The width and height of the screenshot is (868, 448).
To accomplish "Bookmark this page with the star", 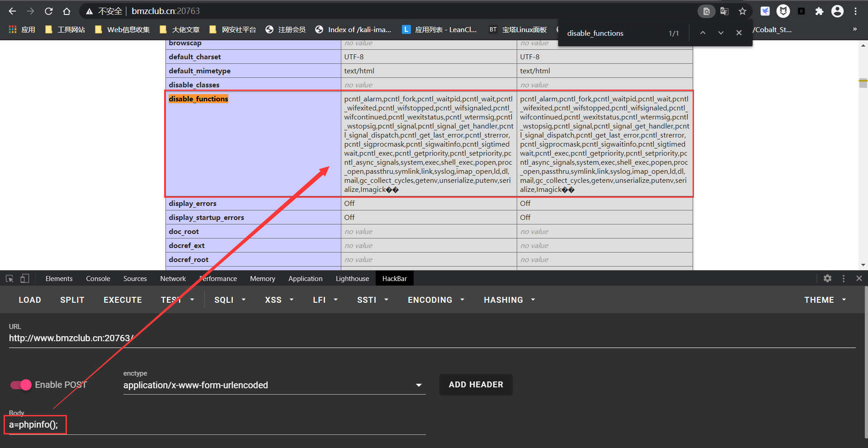I will coord(742,11).
